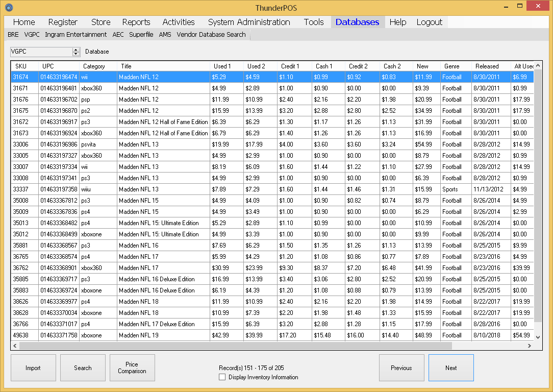Sort by the Released column header
Screen dimensions: 553x392
click(x=491, y=66)
